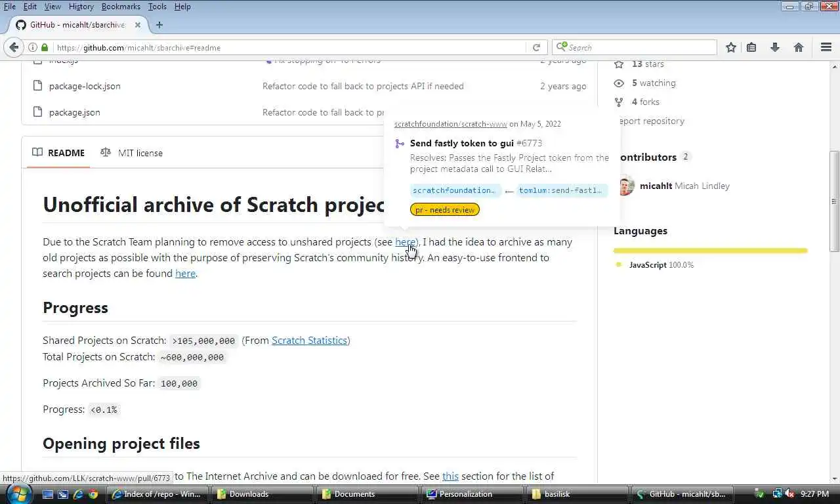Image resolution: width=840 pixels, height=504 pixels.
Task: View 13 stars stargazers link
Action: point(648,64)
